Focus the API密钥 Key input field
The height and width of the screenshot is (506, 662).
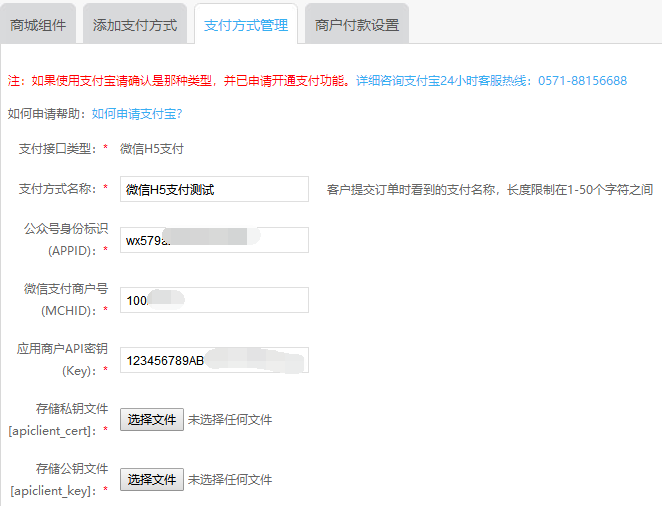214,360
